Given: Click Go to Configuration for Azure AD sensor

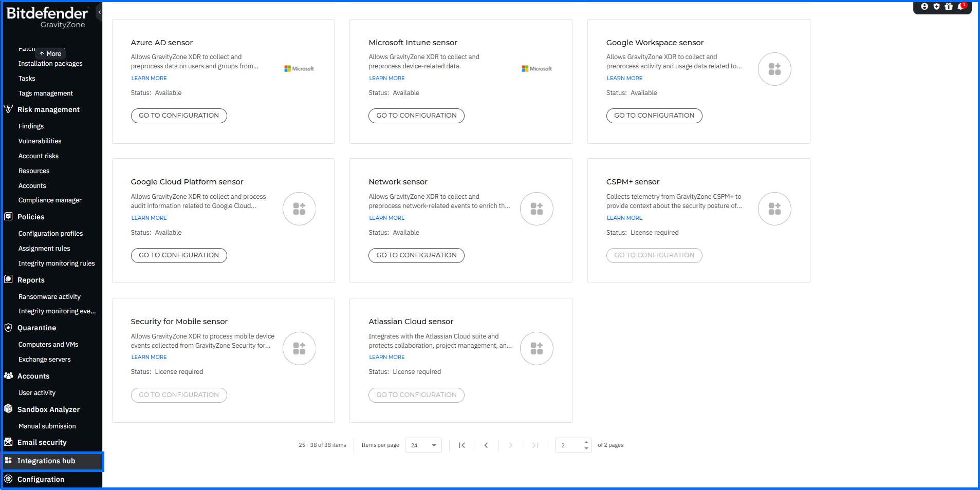Looking at the screenshot, I should 179,116.
